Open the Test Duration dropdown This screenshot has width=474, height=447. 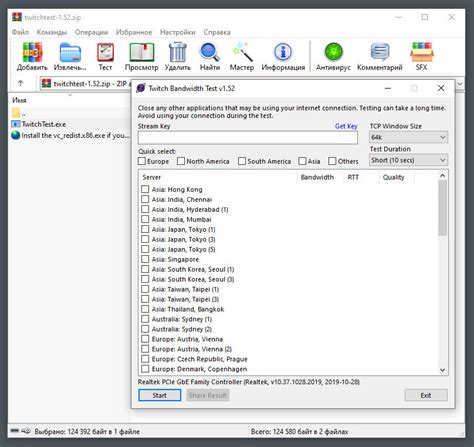(408, 160)
